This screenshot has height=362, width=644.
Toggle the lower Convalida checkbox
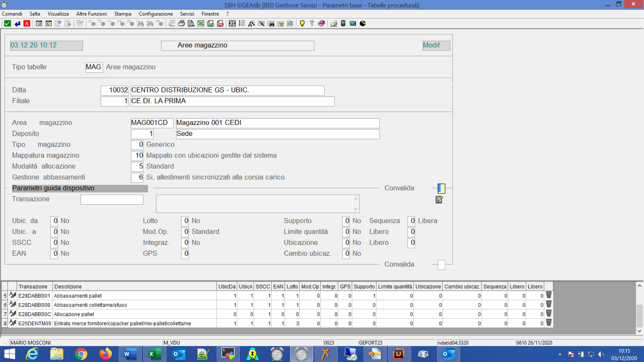(441, 265)
